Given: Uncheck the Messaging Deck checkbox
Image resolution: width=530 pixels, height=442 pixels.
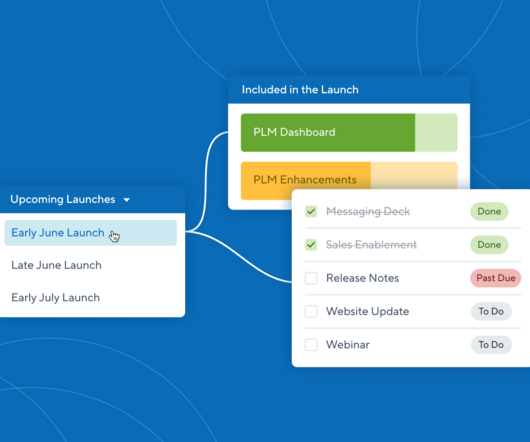Looking at the screenshot, I should pos(311,212).
